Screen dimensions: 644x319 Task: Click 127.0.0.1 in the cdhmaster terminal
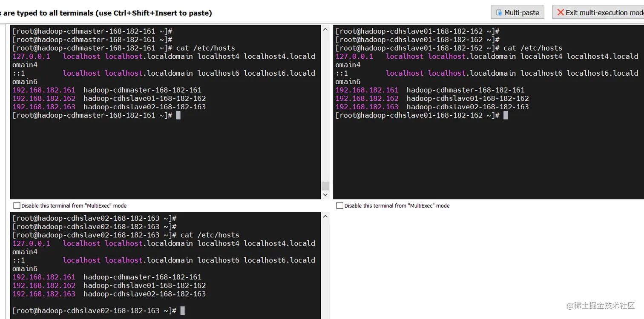(31, 56)
